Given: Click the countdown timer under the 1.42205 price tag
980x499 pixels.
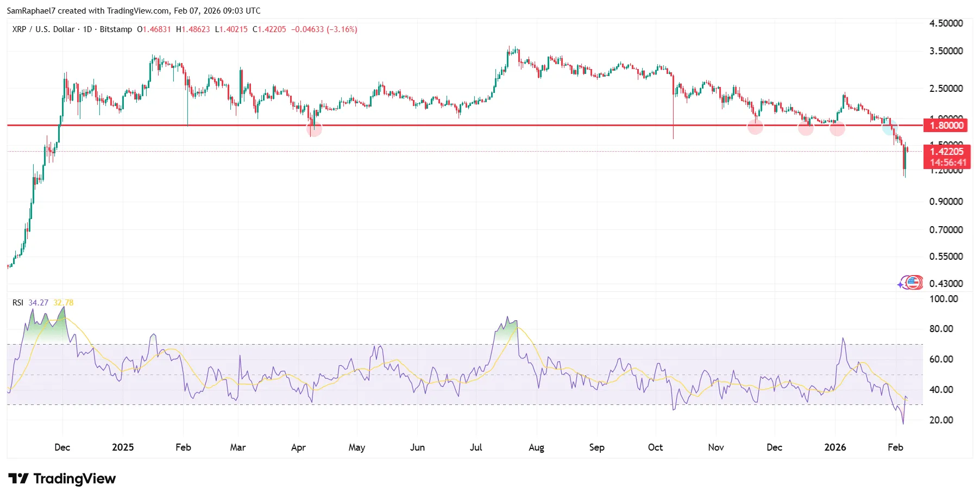Looking at the screenshot, I should click(x=947, y=161).
